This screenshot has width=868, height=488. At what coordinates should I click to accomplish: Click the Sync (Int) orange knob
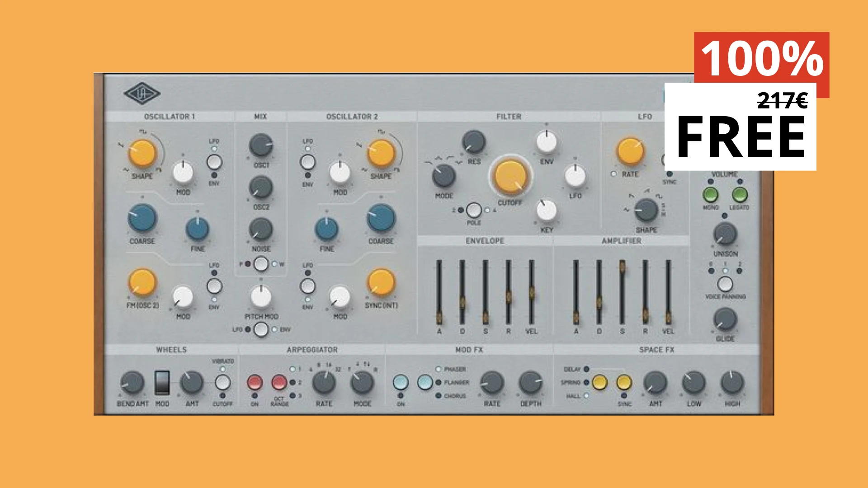point(381,282)
